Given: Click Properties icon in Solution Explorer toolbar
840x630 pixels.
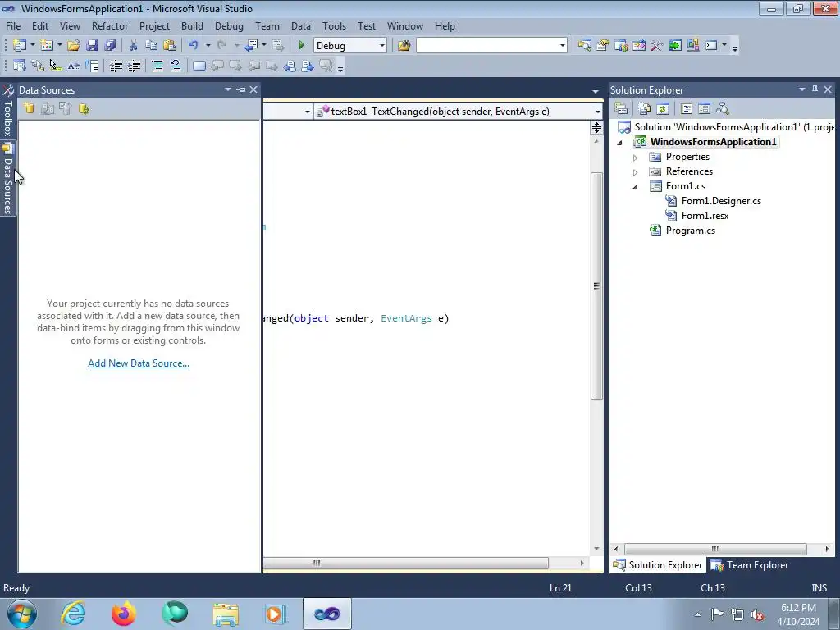Looking at the screenshot, I should (621, 109).
